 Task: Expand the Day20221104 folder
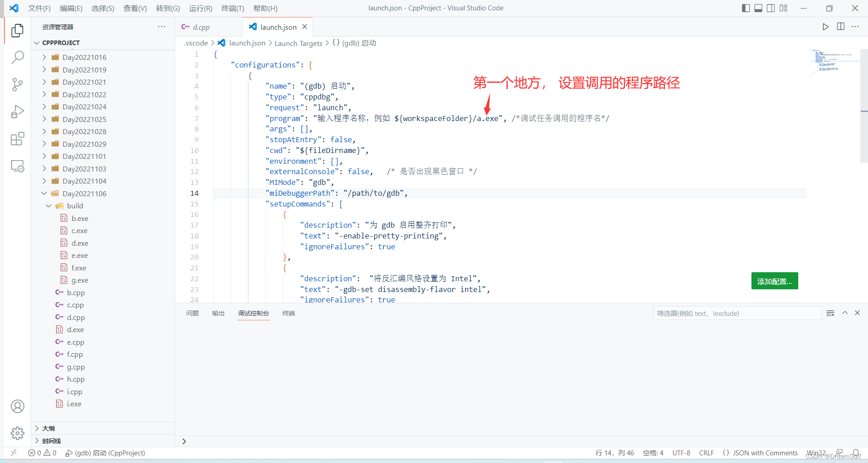[x=44, y=181]
